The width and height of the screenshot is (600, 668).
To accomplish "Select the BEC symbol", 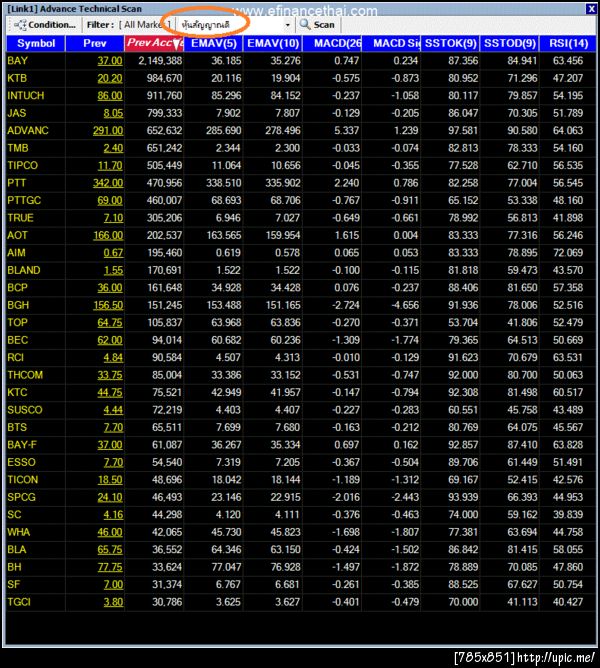I will tap(17, 340).
